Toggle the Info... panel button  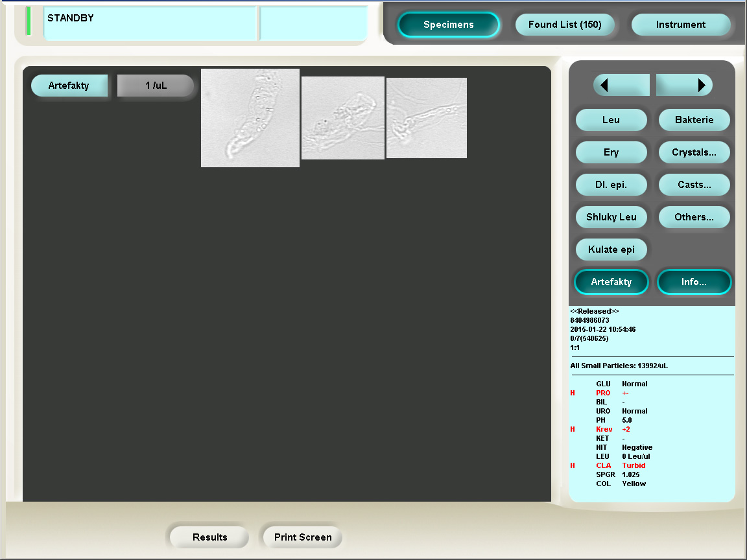coord(694,282)
